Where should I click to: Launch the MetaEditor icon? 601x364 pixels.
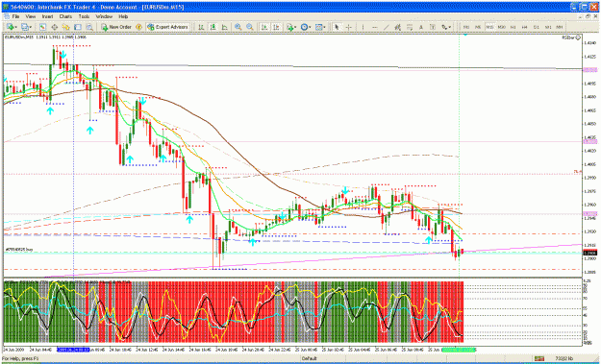tap(138, 27)
